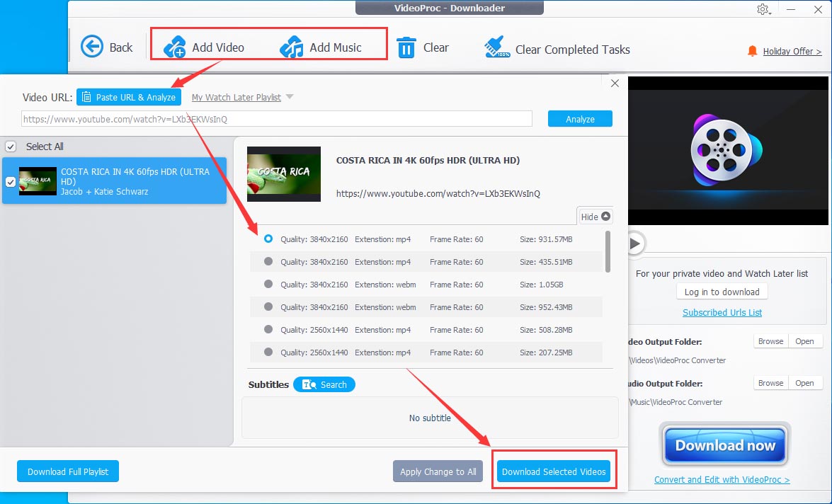The image size is (832, 504).
Task: Click the large COSTA RICA video thumbnail
Action: click(x=284, y=174)
